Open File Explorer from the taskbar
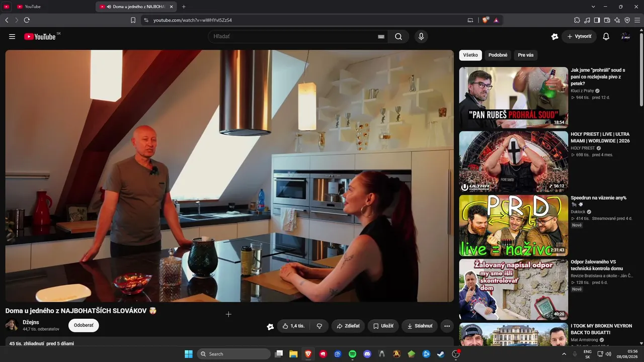The width and height of the screenshot is (644, 362). point(293,354)
